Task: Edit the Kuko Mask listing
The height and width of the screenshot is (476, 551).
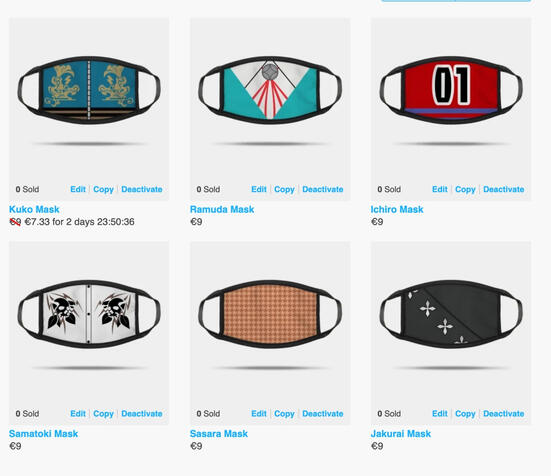Action: (78, 189)
